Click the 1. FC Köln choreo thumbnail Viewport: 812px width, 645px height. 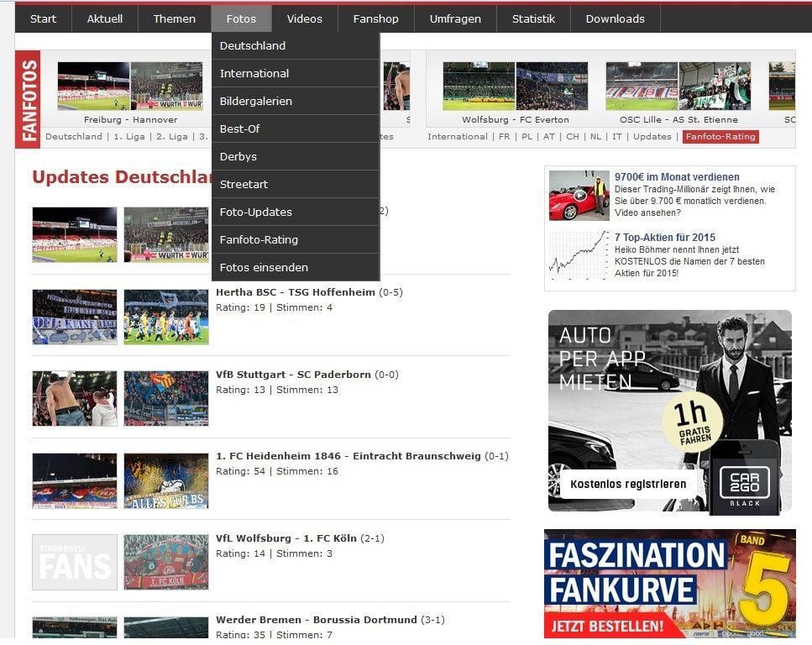coord(166,562)
